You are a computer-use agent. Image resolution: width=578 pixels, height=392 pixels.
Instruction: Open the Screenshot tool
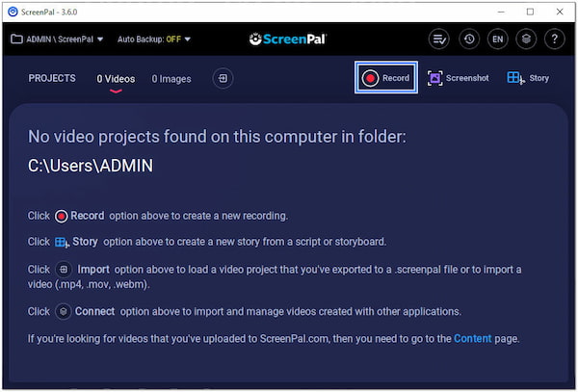(458, 78)
